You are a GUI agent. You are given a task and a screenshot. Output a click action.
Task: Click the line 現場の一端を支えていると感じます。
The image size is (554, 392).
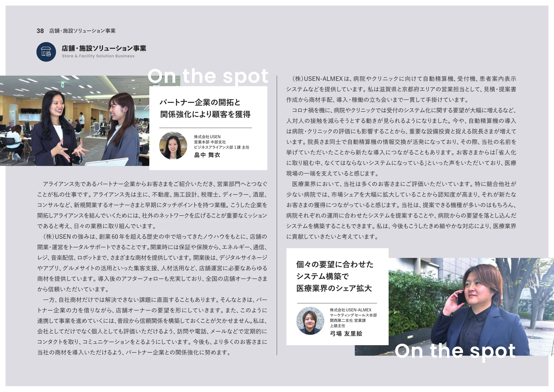coord(332,173)
